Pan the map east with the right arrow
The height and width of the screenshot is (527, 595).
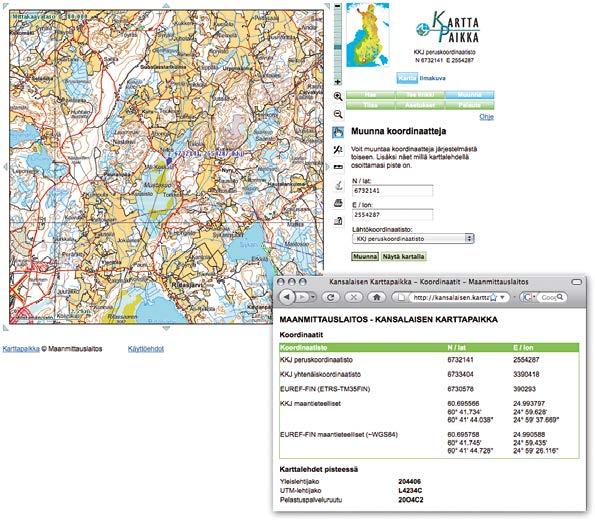(327, 167)
